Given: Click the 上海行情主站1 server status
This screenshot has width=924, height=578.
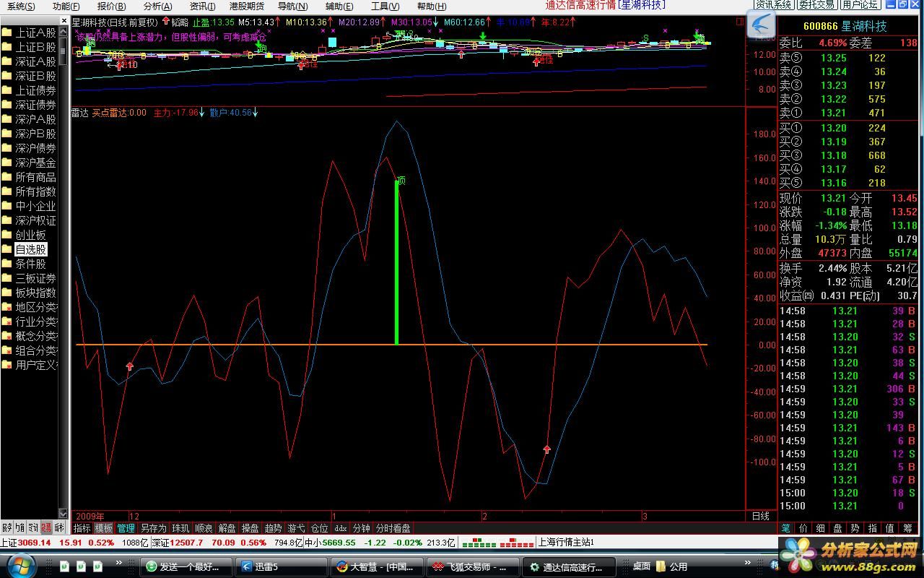Looking at the screenshot, I should pyautogui.click(x=566, y=542).
